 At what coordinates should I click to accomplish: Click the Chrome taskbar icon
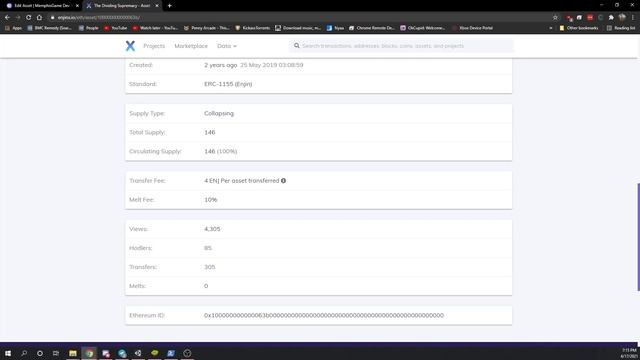click(x=89, y=353)
